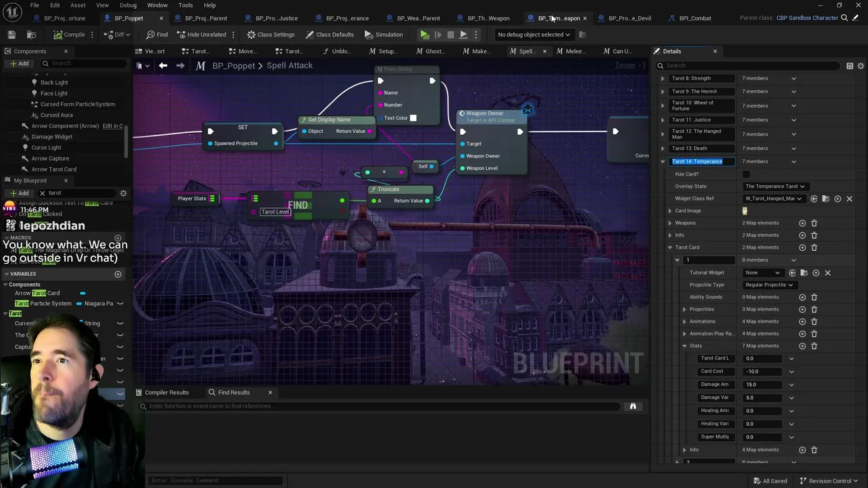Use selected asset for Widget Class Ref
Screen dimensions: 868x488
813,199
